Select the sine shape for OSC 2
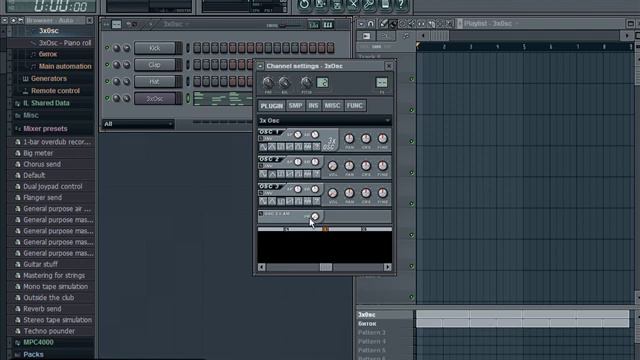 point(263,174)
